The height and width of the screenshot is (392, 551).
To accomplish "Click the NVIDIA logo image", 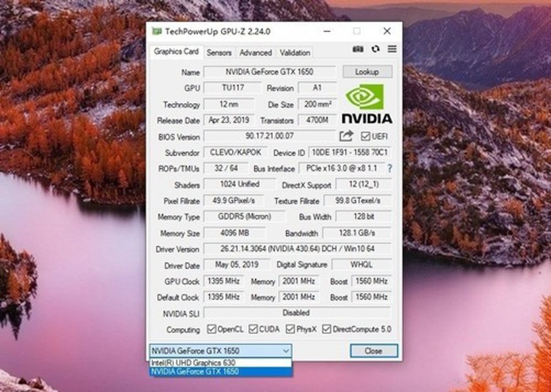I will click(x=367, y=104).
